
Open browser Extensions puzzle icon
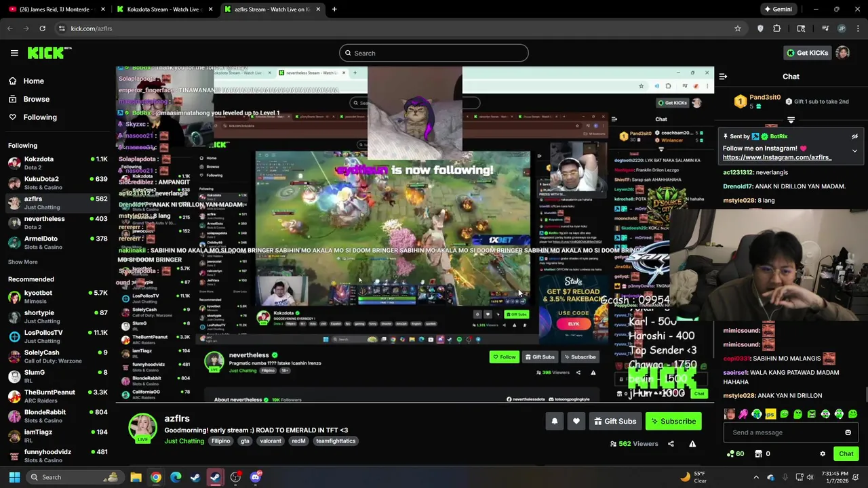click(x=777, y=28)
